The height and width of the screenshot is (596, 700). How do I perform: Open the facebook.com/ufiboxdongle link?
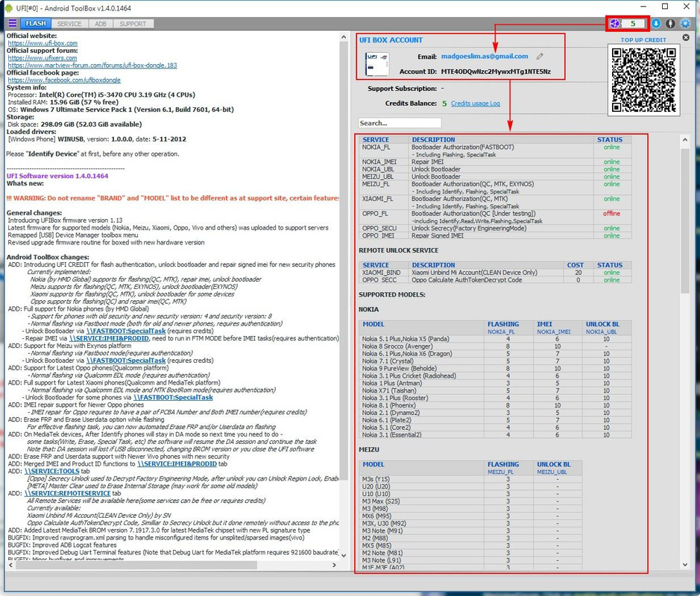64,80
